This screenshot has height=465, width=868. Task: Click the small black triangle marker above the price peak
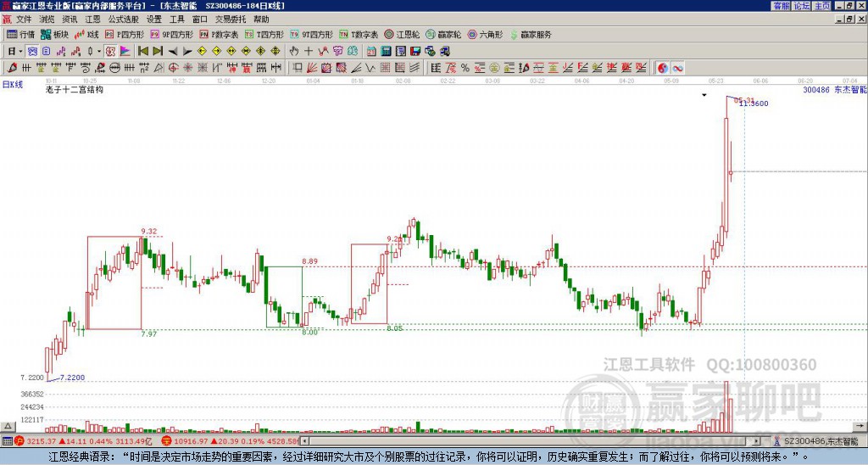704,95
